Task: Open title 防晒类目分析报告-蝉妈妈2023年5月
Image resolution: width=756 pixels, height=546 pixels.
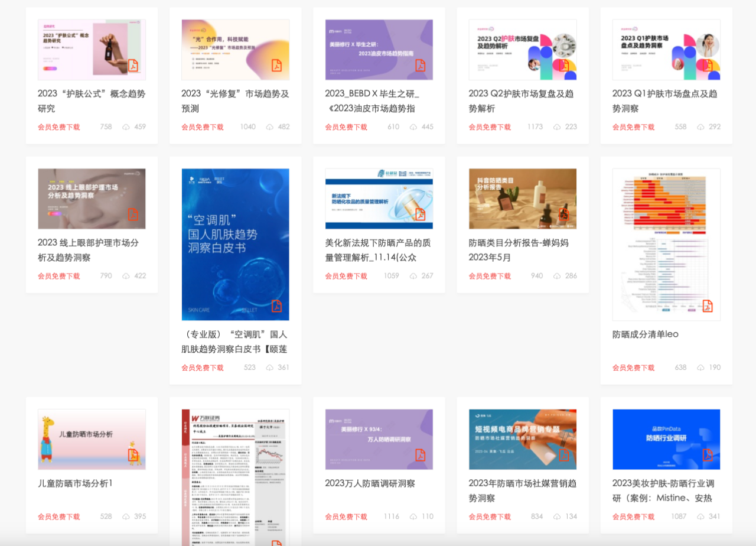Action: coord(519,250)
